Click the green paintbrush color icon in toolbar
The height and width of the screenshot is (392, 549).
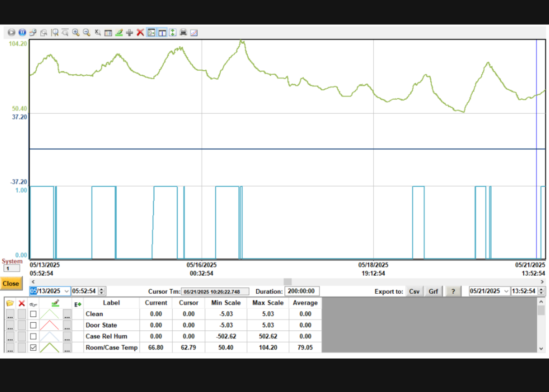point(119,33)
